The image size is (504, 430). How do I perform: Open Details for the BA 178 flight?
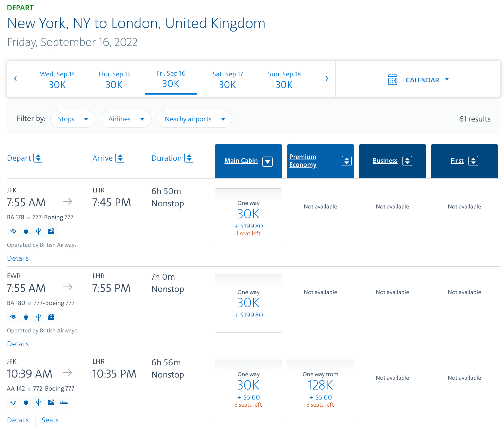18,258
